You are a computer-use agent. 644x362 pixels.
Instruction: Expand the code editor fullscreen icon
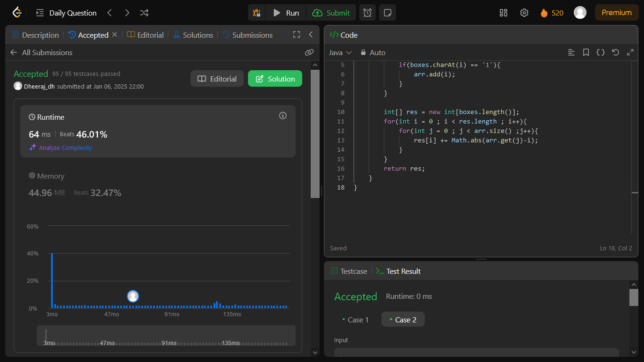pos(630,53)
